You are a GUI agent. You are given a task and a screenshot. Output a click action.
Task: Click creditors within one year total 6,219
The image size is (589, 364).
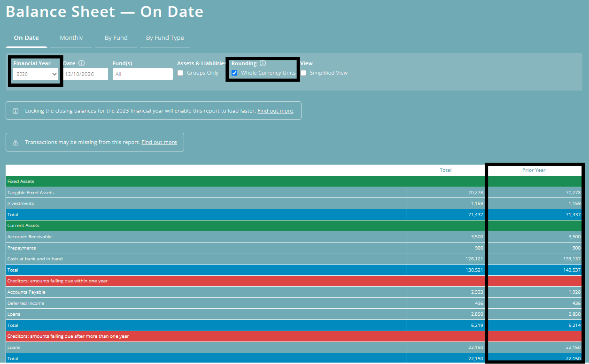477,326
